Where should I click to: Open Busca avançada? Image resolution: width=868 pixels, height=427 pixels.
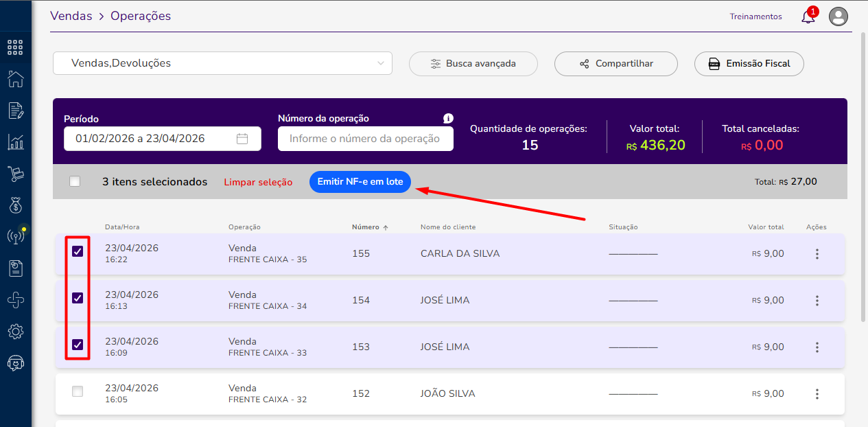[x=473, y=64]
